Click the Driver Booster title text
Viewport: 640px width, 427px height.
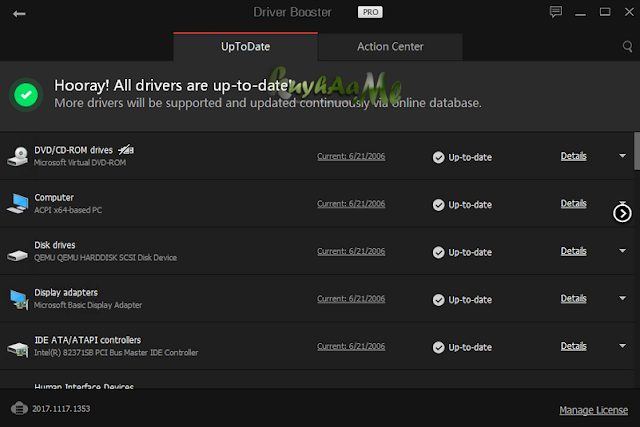[292, 12]
